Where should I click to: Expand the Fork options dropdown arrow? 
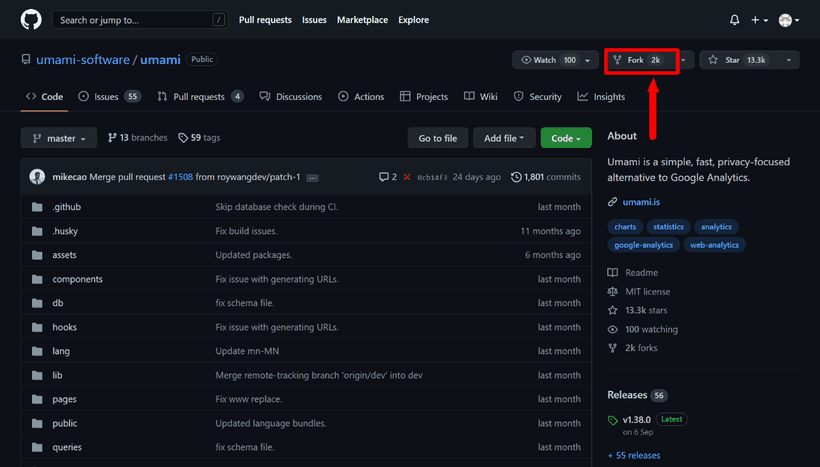click(684, 60)
